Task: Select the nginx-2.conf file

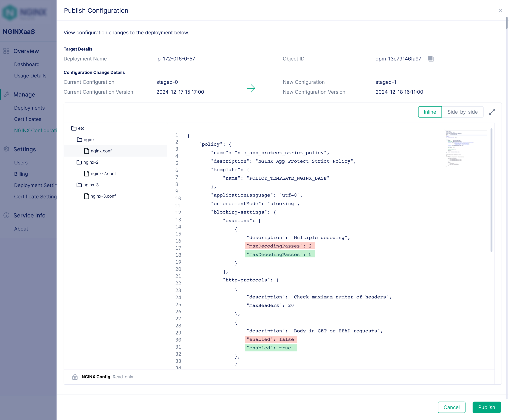Action: pos(103,173)
